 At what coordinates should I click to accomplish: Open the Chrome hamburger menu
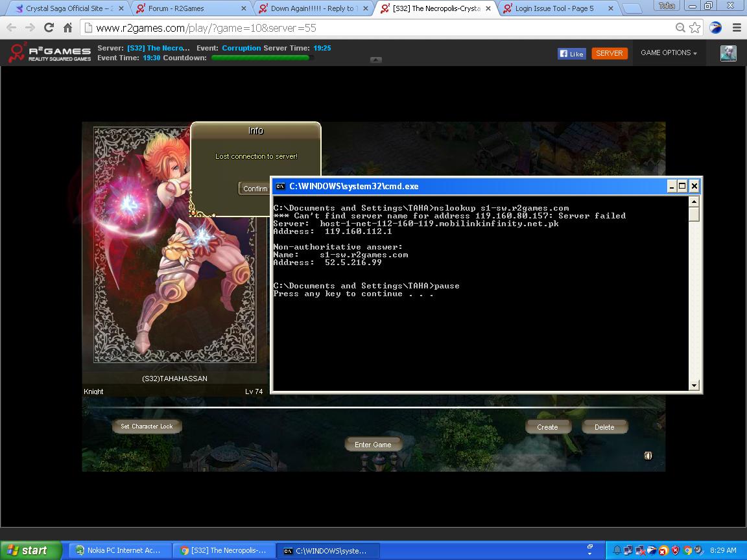pyautogui.click(x=737, y=28)
